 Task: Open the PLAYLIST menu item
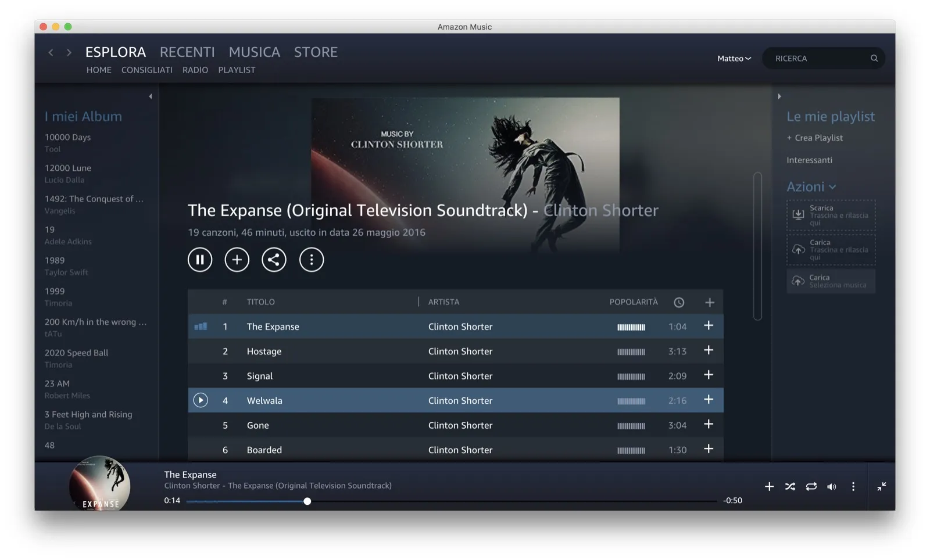(237, 70)
